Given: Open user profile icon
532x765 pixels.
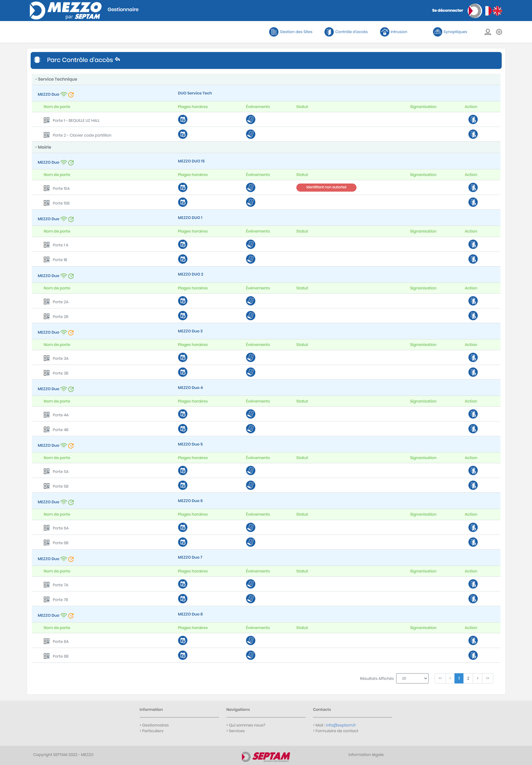Looking at the screenshot, I should tap(488, 32).
